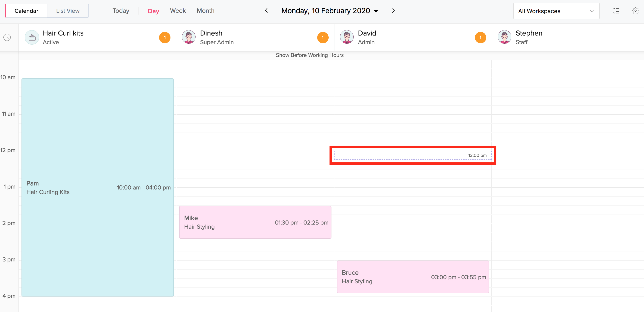Click the row height density icon
Viewport: 644px width, 312px height.
(616, 11)
